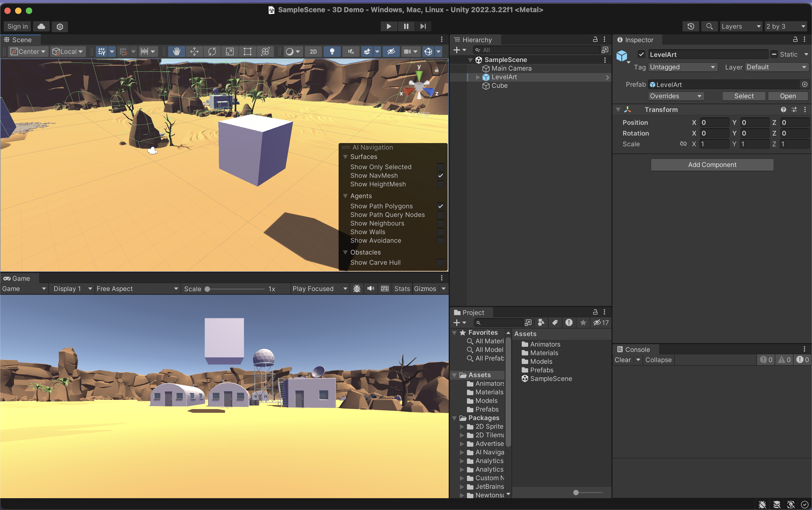Click the Sign in button
The image size is (812, 510).
[17, 26]
